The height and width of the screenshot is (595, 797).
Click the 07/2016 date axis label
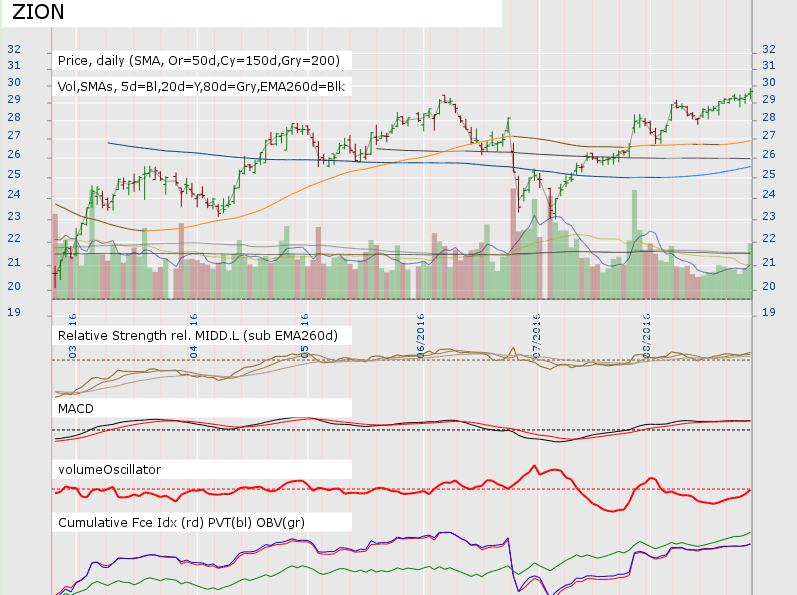536,336
